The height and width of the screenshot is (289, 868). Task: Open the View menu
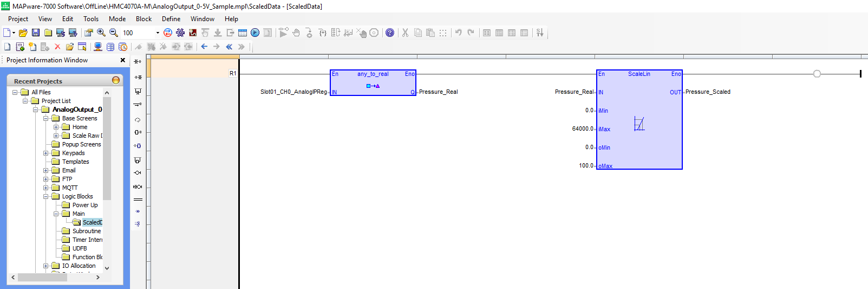tap(45, 19)
